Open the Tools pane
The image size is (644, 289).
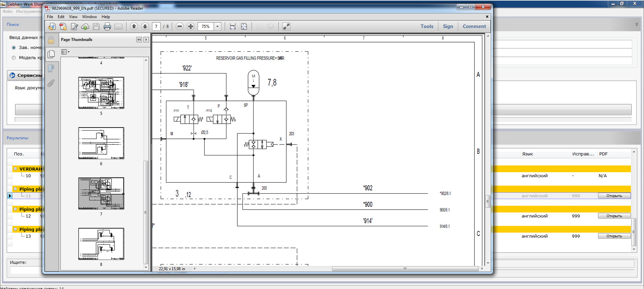427,26
